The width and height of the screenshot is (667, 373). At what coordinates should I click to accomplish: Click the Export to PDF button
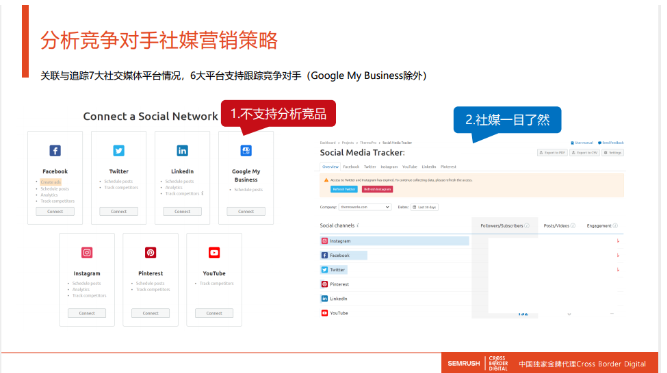[x=552, y=153]
